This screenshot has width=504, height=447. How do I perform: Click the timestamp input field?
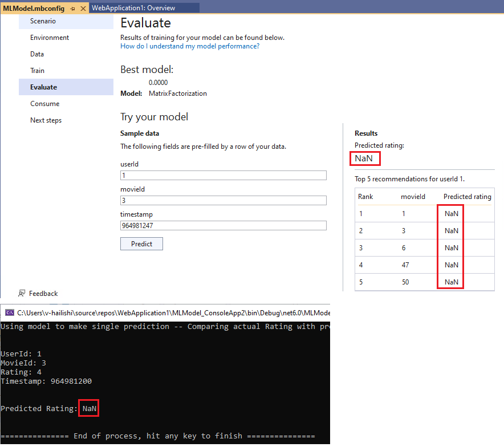223,225
